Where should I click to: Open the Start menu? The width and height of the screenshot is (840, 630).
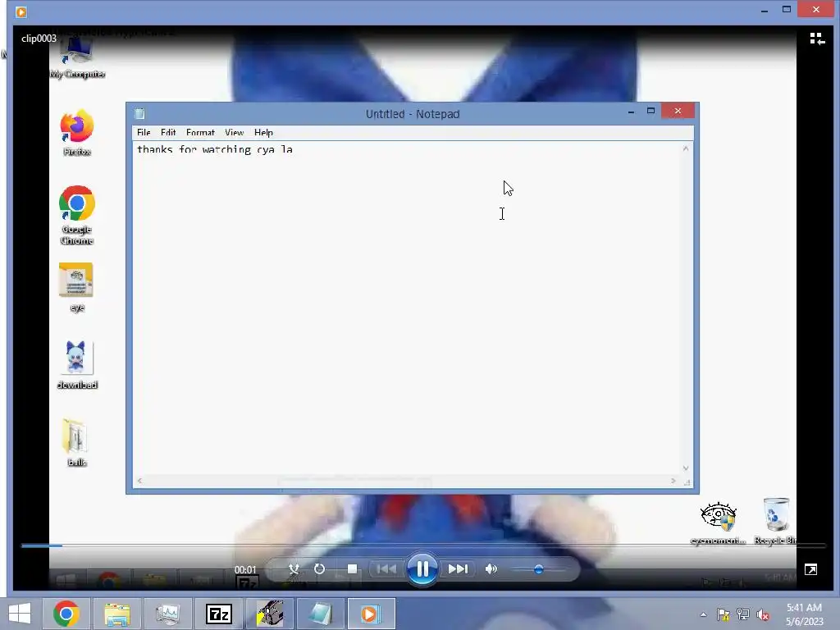(x=20, y=614)
